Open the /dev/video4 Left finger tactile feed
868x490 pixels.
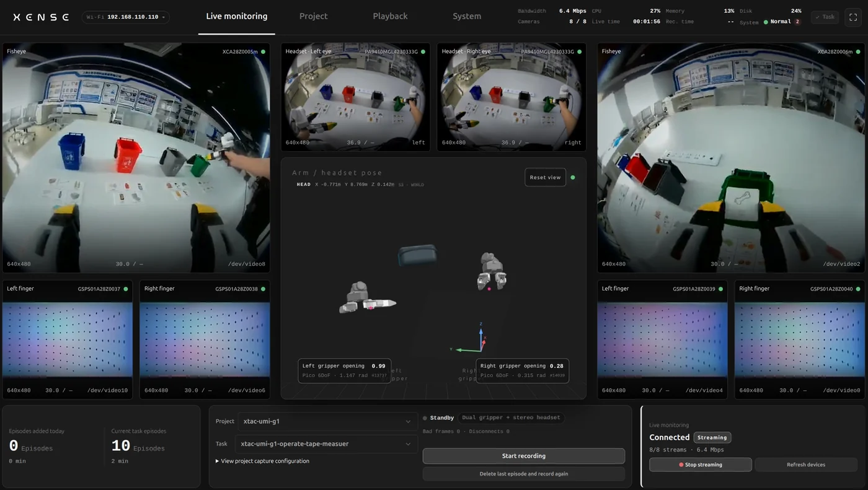662,339
